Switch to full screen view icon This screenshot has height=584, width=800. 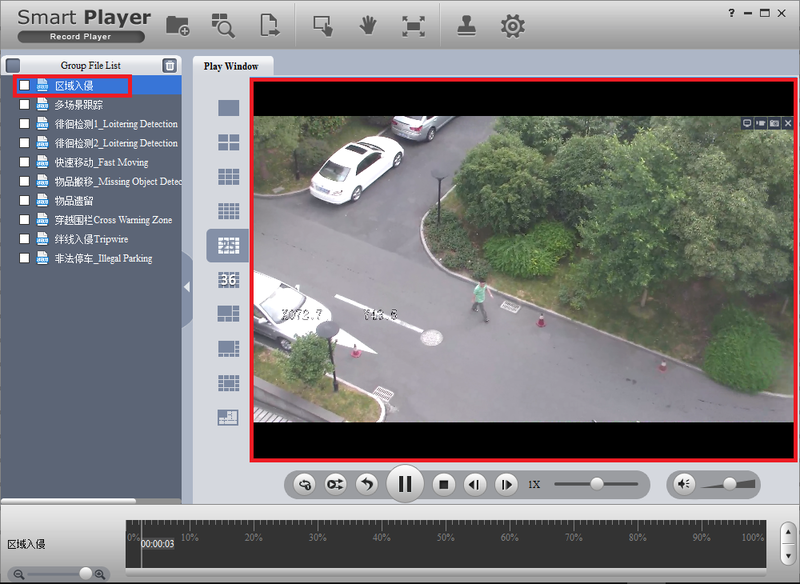(412, 26)
